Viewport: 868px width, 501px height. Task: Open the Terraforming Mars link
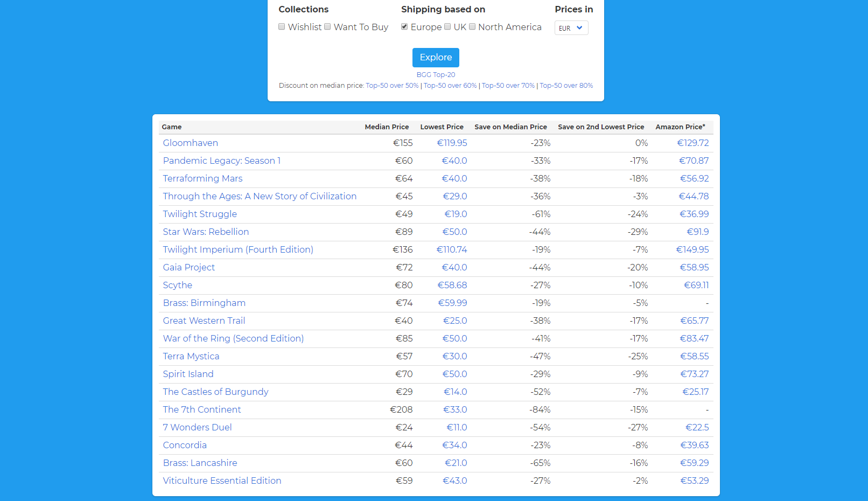pyautogui.click(x=203, y=178)
